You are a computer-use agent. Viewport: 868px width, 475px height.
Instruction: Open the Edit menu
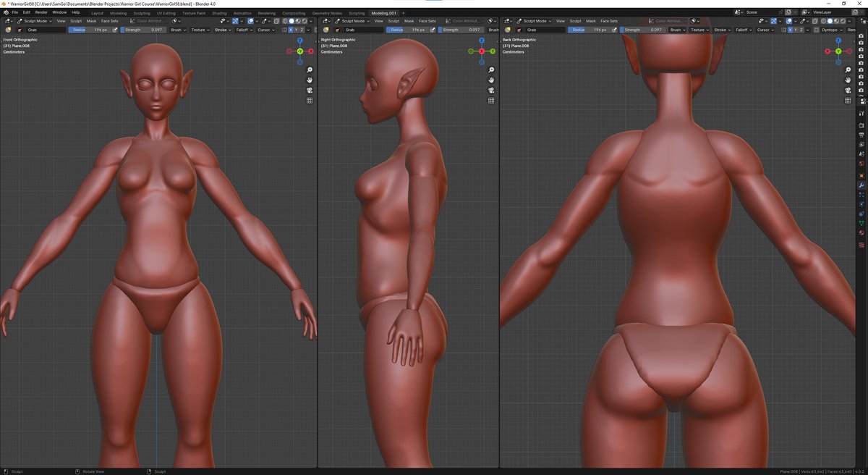click(x=26, y=12)
